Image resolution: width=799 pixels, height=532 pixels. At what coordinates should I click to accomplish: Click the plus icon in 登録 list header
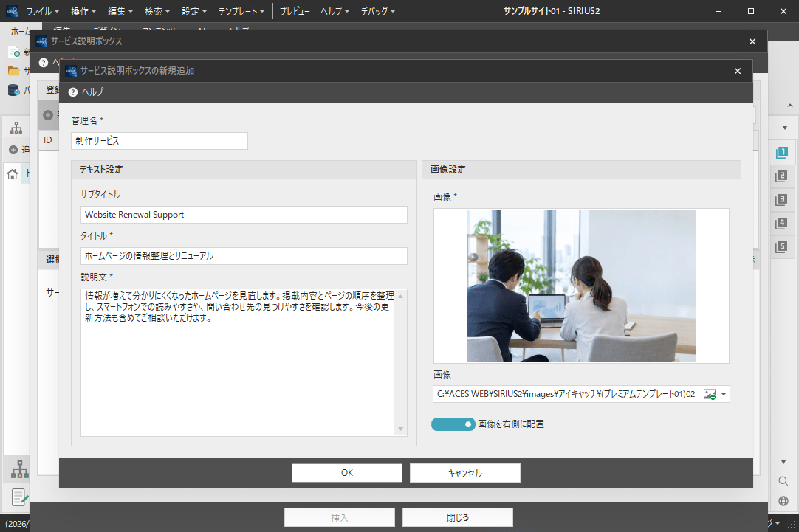(x=48, y=115)
